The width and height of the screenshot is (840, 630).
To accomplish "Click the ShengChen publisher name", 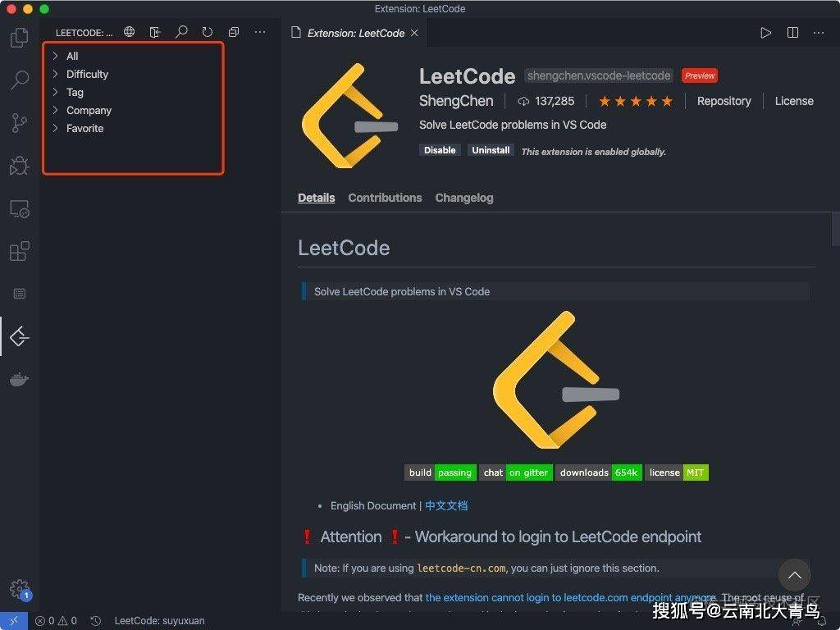I will point(456,101).
